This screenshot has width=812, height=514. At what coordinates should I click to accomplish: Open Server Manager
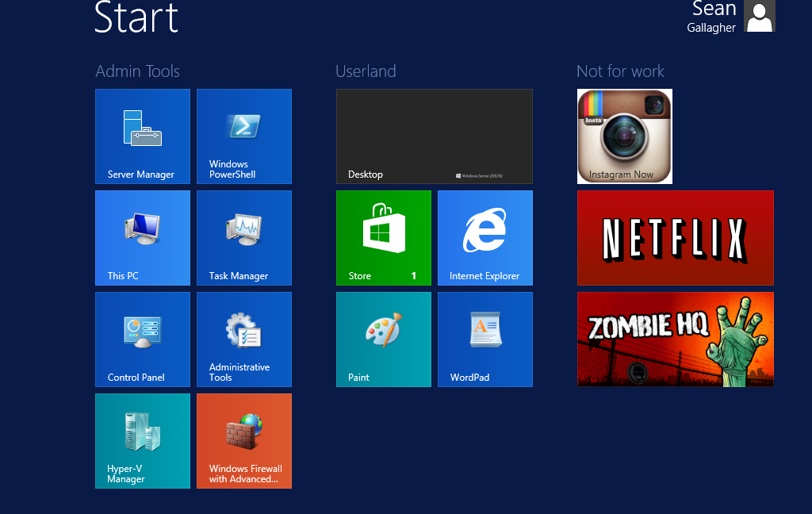pos(142,136)
